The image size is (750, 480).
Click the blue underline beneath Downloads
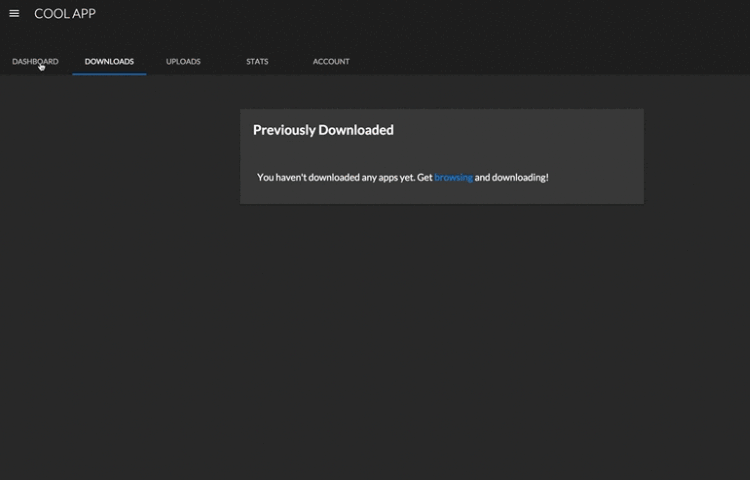click(x=109, y=73)
